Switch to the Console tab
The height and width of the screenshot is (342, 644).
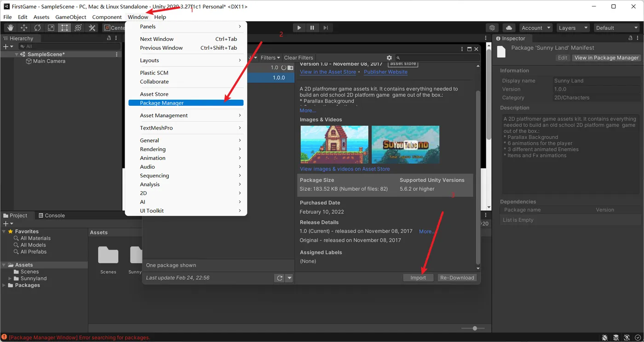[51, 216]
